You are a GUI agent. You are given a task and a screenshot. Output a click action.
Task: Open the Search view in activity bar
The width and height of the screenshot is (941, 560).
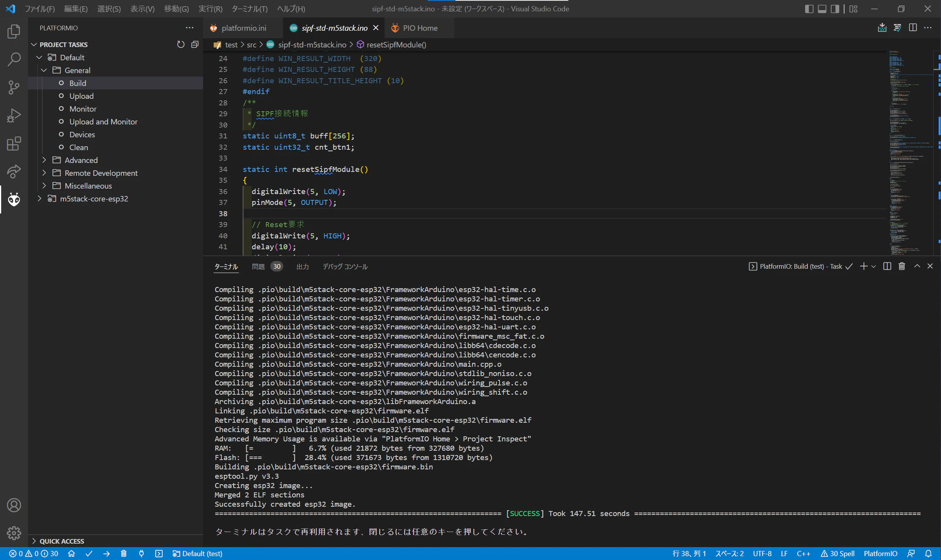click(14, 59)
